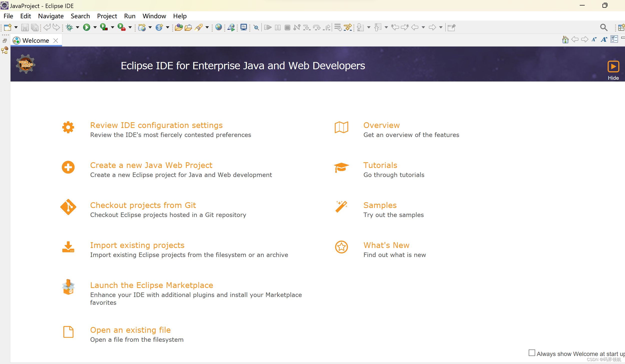Click the Open Type folder icon
625x364 pixels.
[x=179, y=27]
